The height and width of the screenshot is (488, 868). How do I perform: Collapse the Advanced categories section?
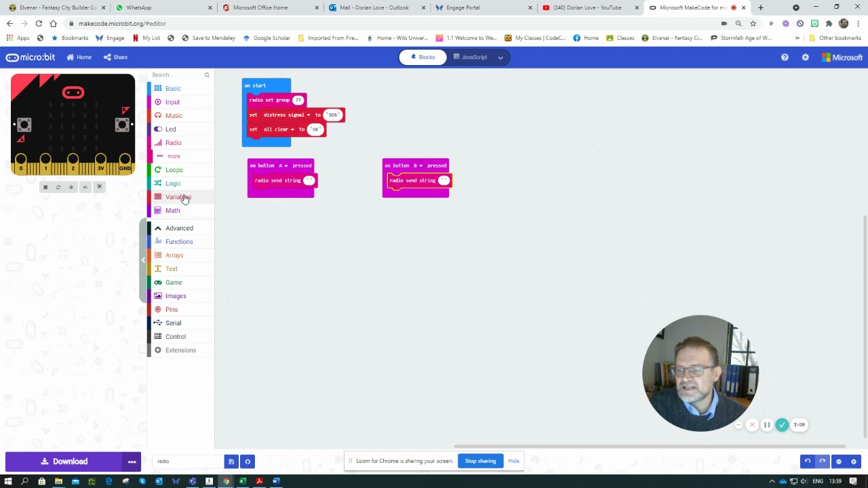pyautogui.click(x=179, y=228)
